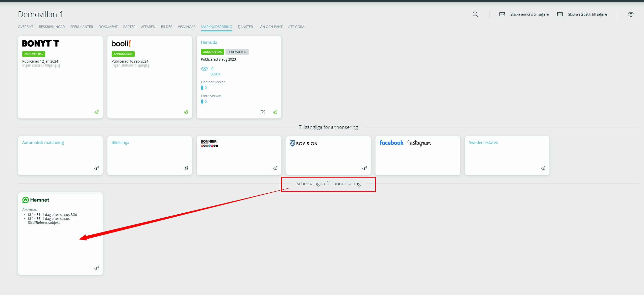644x295 pixels.
Task: Open the settings gear icon
Action: point(631,14)
